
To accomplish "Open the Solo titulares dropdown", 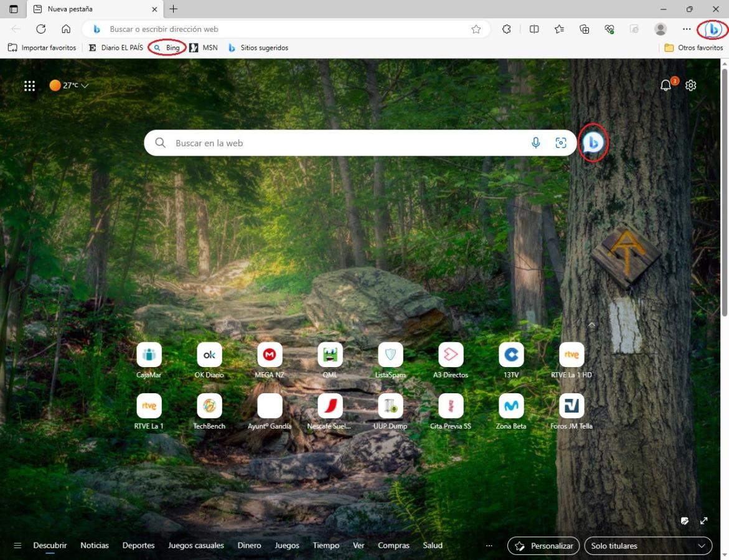I will [x=647, y=546].
